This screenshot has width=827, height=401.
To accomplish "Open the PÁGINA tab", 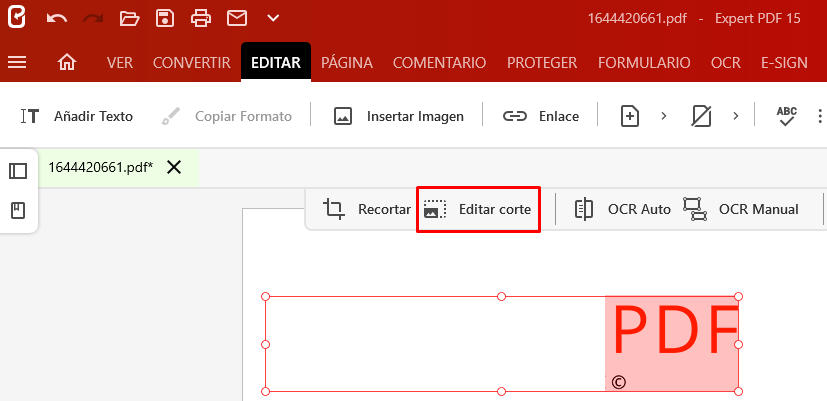I will click(347, 63).
